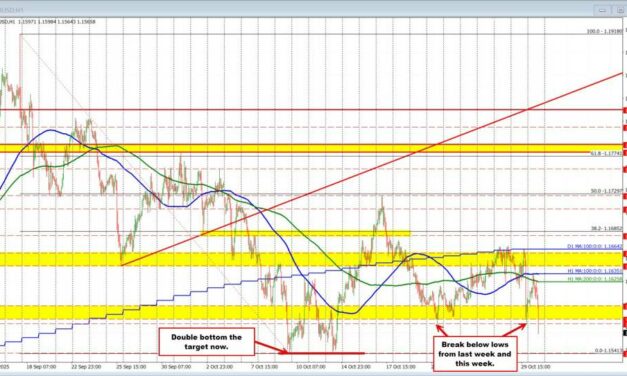627x376 pixels.
Task: Click the D1 MA 100 label
Action: tap(595, 246)
